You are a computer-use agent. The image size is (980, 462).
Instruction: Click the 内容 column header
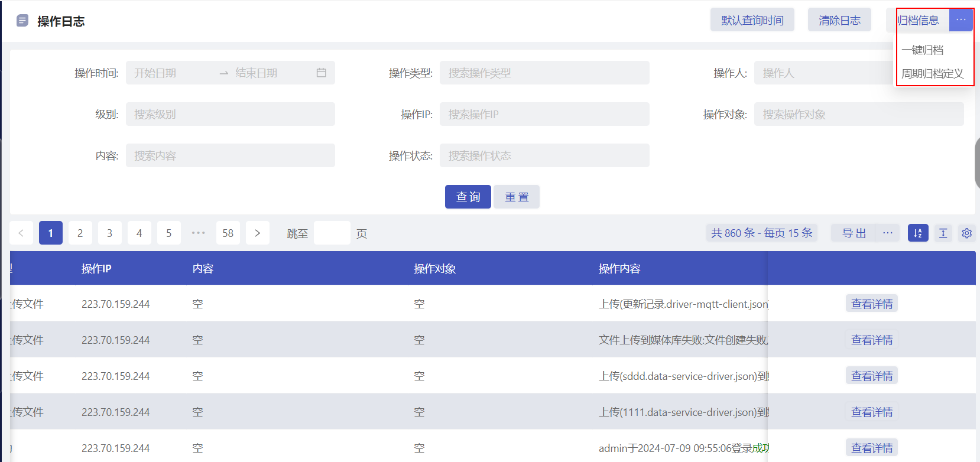click(203, 268)
